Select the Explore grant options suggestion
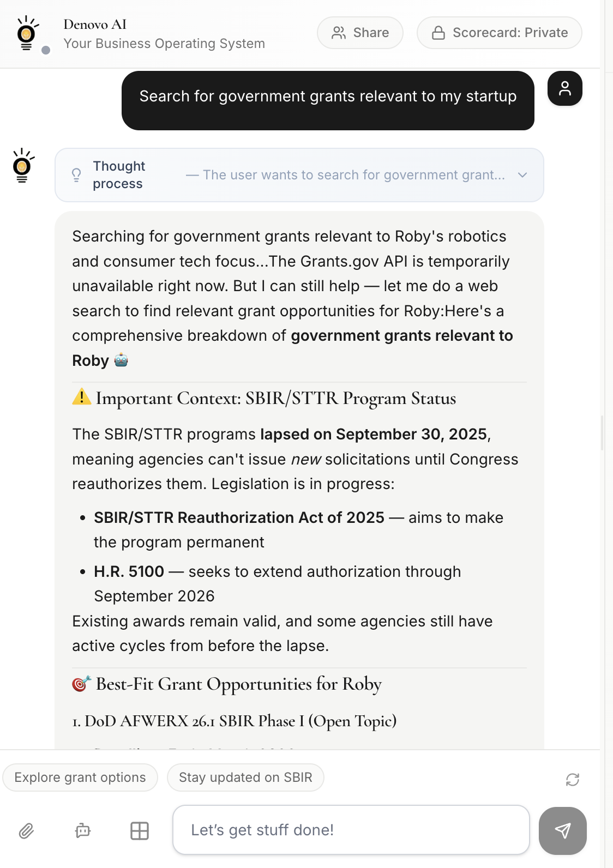The width and height of the screenshot is (613, 868). 80,777
